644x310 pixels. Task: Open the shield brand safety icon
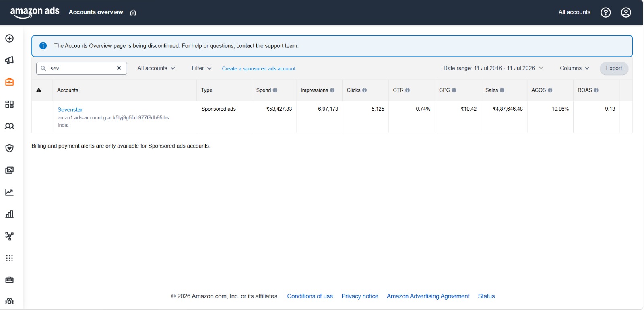pos(10,148)
